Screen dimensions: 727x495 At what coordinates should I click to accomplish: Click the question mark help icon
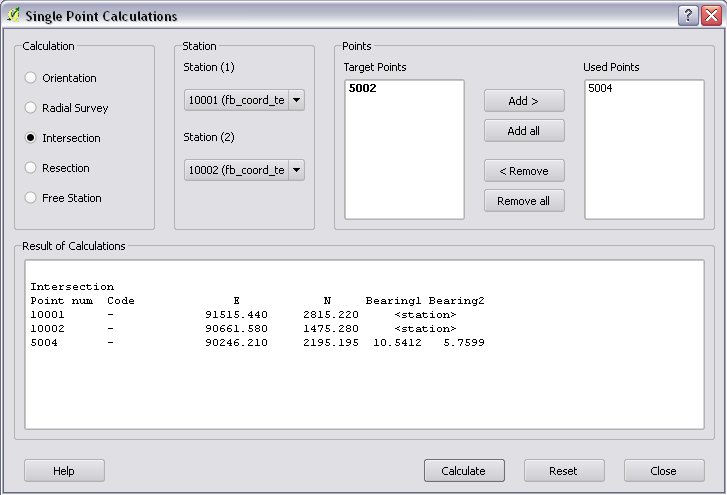687,16
